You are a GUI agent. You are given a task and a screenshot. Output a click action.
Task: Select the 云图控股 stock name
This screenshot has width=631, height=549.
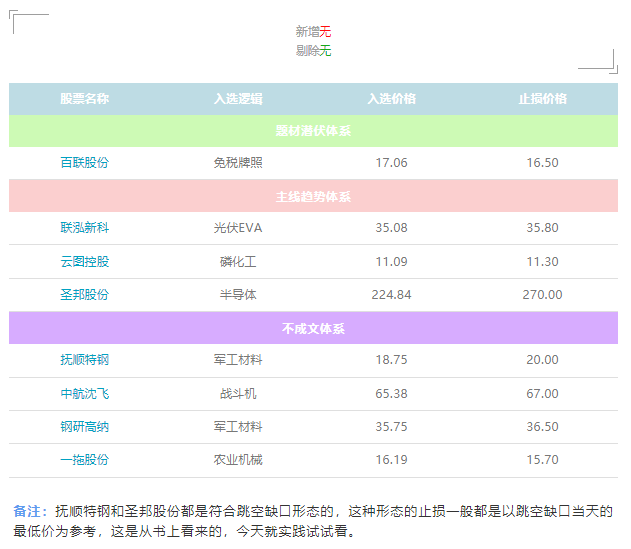coord(85,262)
